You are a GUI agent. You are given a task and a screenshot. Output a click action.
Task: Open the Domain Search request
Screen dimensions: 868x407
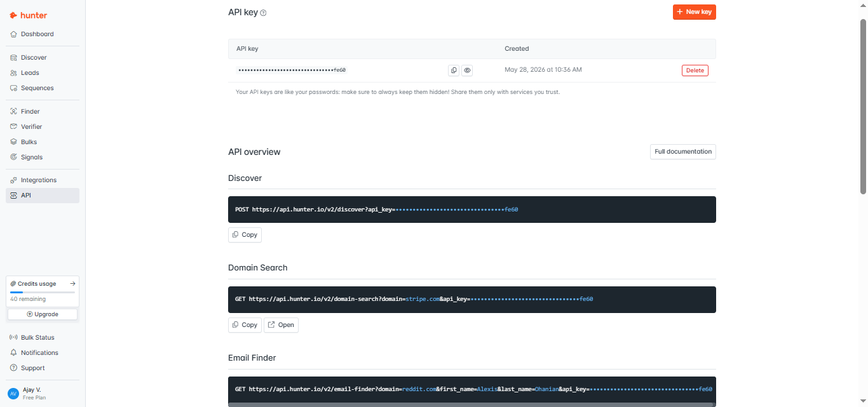[x=281, y=325]
